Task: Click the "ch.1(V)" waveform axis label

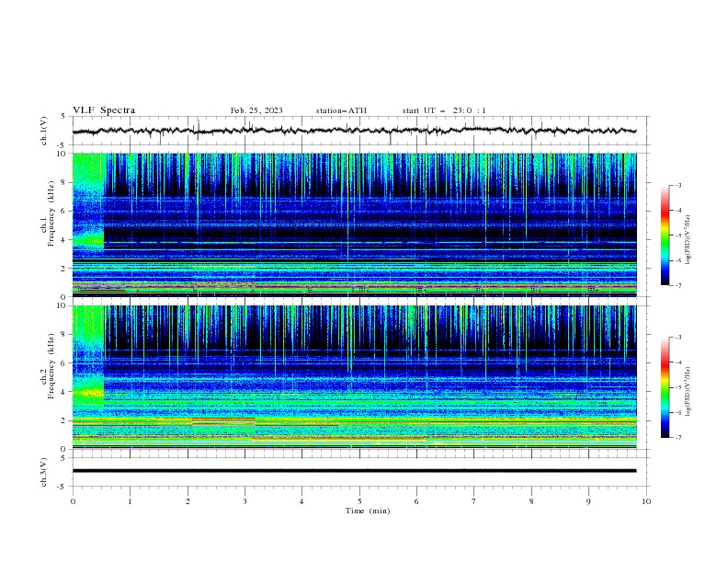Action: 44,131
